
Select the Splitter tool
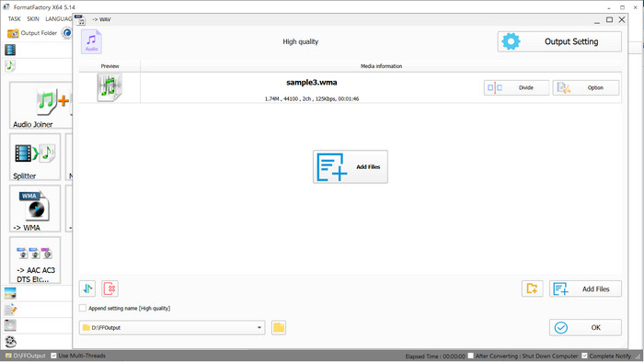point(35,157)
